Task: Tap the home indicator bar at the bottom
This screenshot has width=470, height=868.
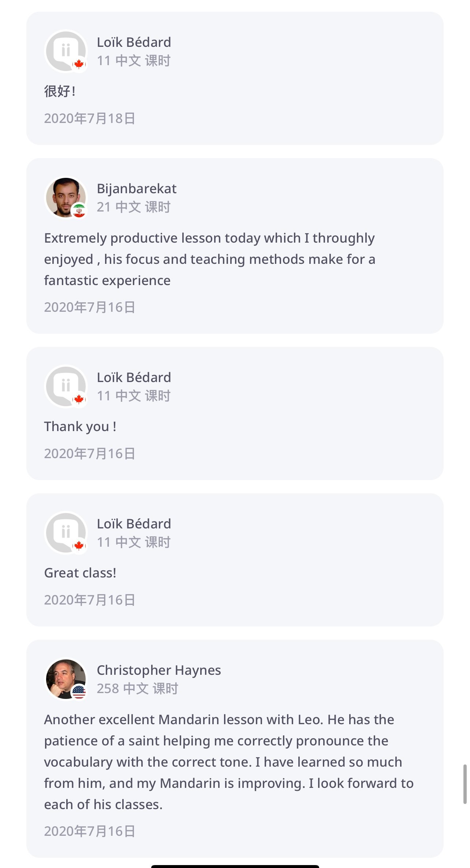Action: tap(235, 866)
